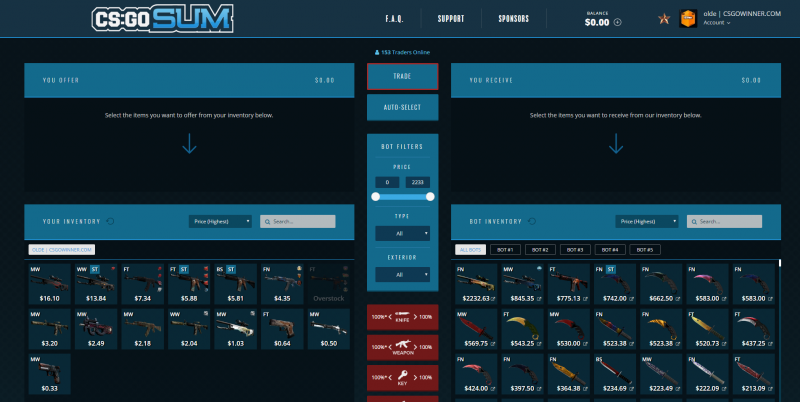Click the Trade button
Image resolution: width=800 pixels, height=402 pixels.
402,77
